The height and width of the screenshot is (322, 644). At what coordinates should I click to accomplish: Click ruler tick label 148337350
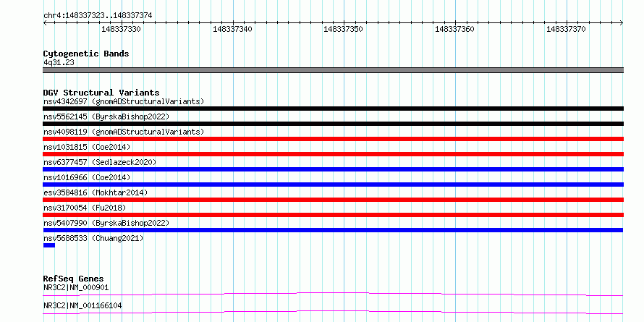pos(344,29)
